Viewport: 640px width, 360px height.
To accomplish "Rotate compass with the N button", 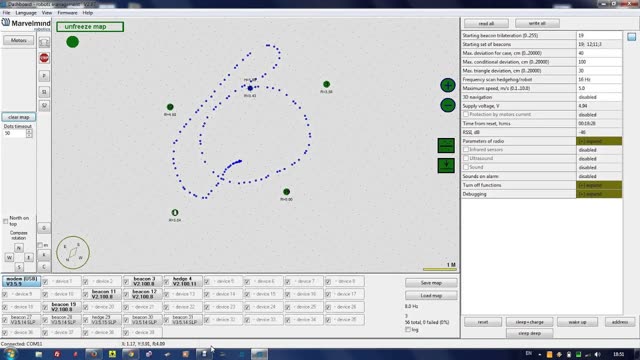I will click(19, 248).
